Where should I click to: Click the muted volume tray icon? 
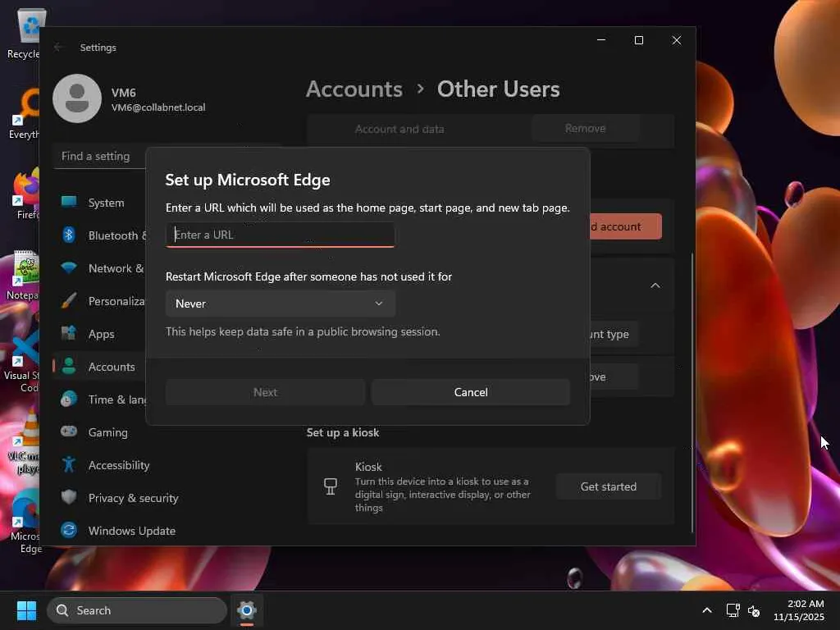754,610
